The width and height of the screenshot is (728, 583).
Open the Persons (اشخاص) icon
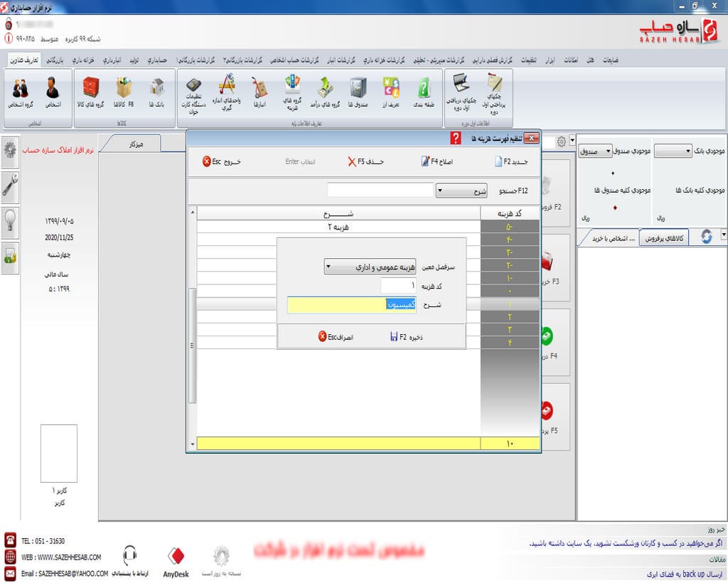tap(52, 93)
